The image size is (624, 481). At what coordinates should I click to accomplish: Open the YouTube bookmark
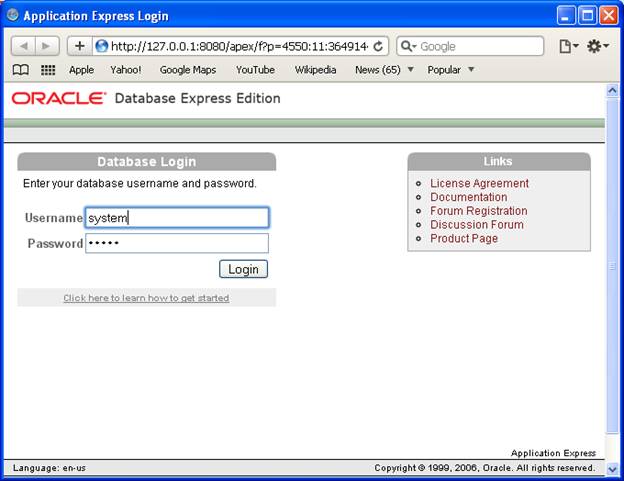pos(255,70)
